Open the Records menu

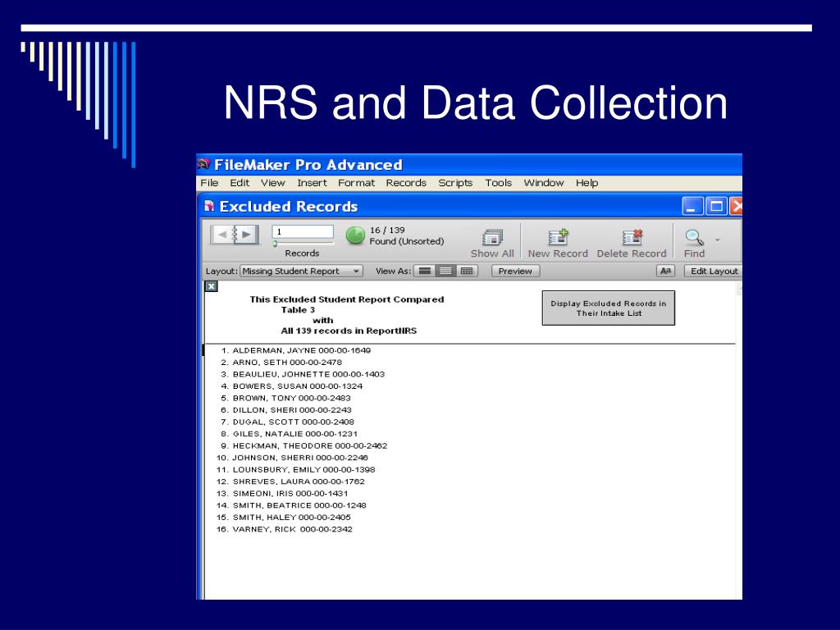[x=406, y=183]
